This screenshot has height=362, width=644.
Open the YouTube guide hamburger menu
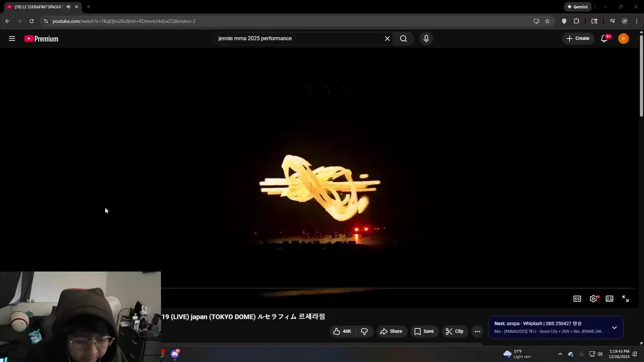pyautogui.click(x=12, y=39)
